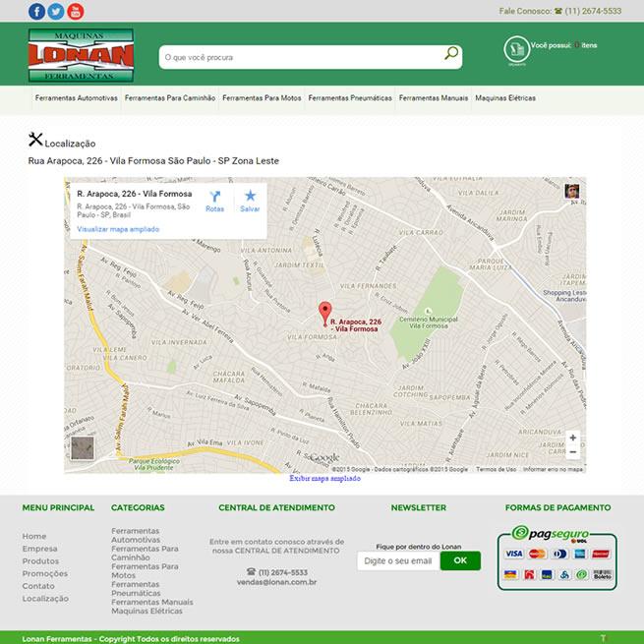This screenshot has width=644, height=644.
Task: Open Ferramentas Para Caminhão footer category
Action: [145, 554]
